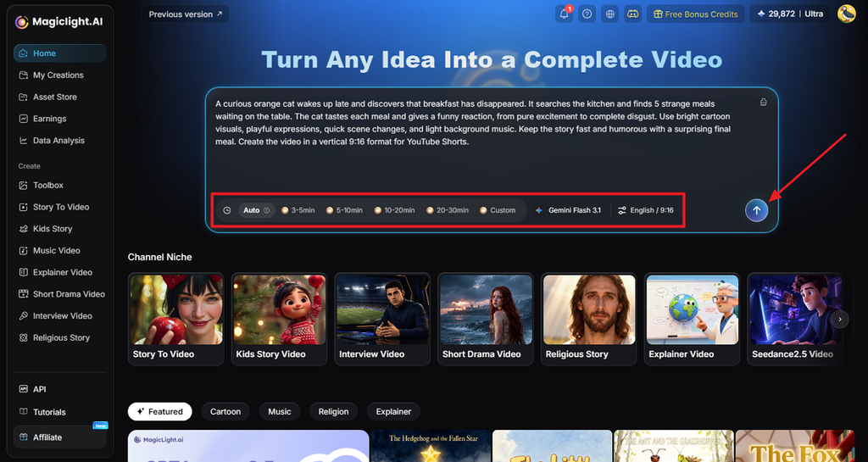Click the credits balance 29,872 Ultra
The height and width of the screenshot is (462, 868).
click(x=790, y=14)
